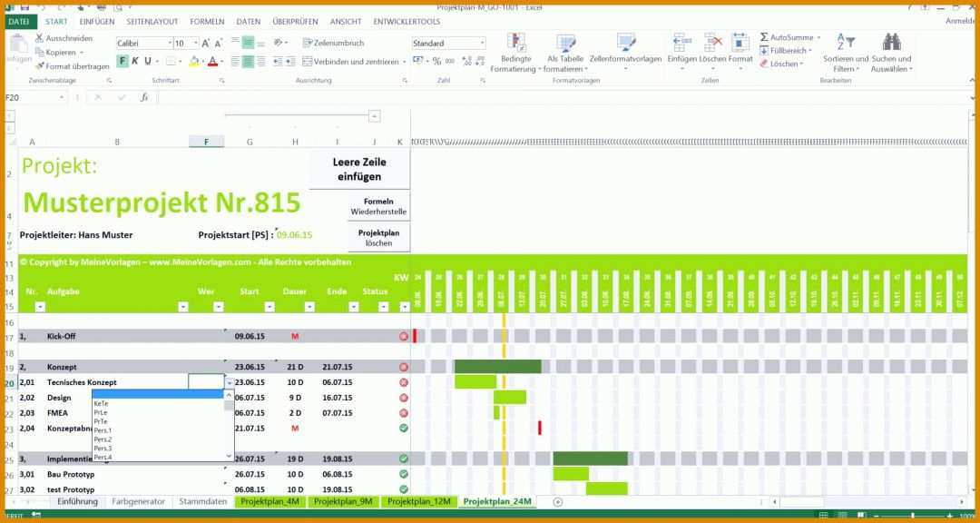The width and height of the screenshot is (980, 523).
Task: Select Pers.2 in dropdown list
Action: point(103,439)
